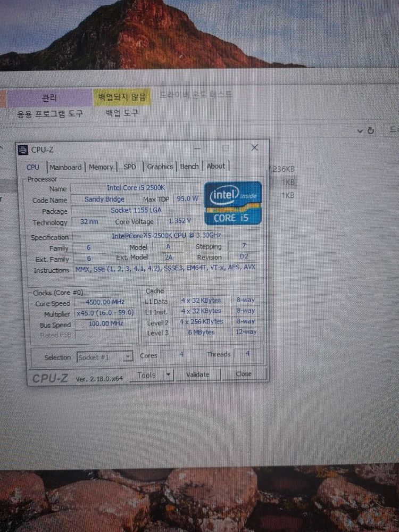
Task: Go to the Graphics tab
Action: [160, 167]
